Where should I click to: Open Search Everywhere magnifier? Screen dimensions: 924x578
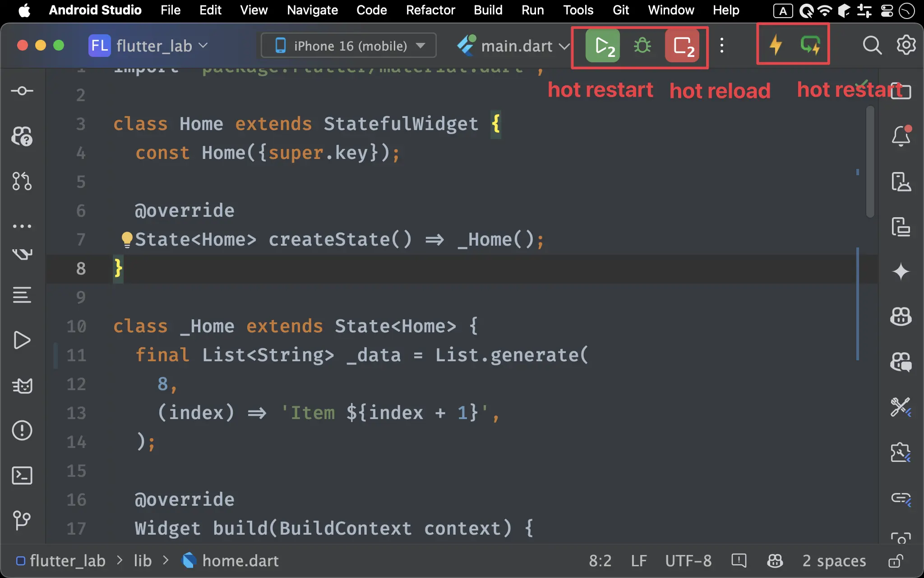872,45
